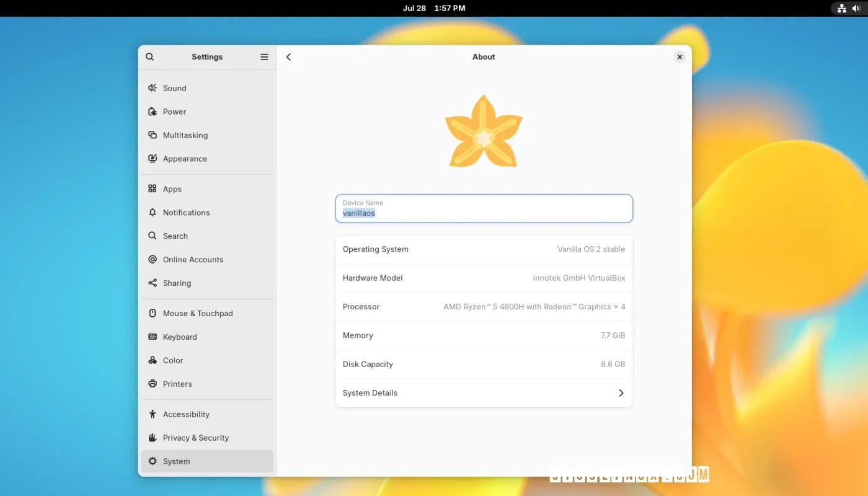Click the Notifications bell icon
Image resolution: width=868 pixels, height=496 pixels.
coord(153,213)
